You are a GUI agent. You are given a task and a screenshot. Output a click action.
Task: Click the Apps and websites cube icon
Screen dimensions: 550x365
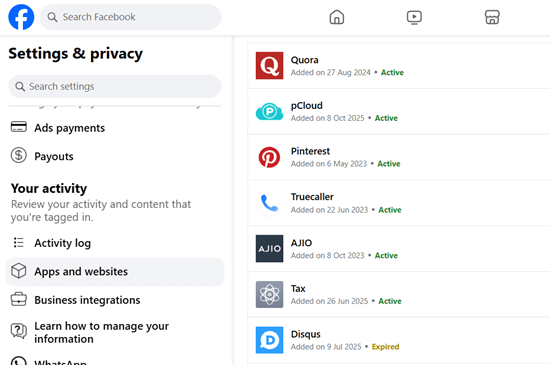[x=19, y=271]
